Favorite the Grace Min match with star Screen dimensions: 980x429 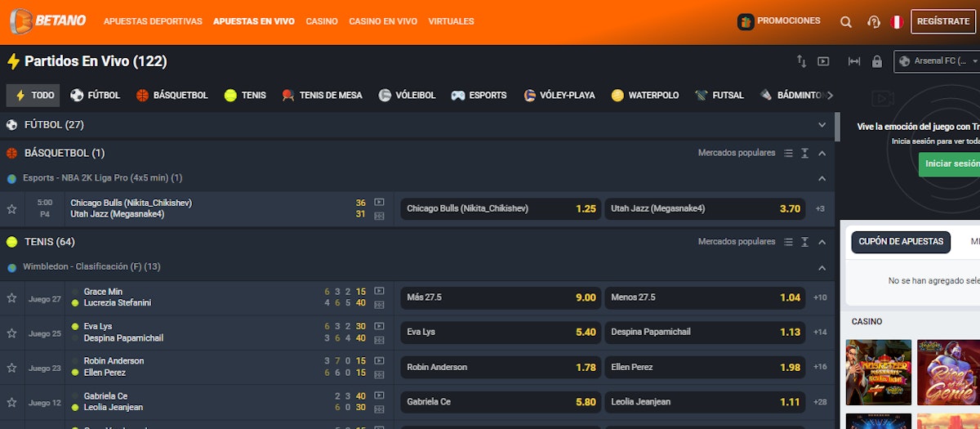pyautogui.click(x=11, y=298)
